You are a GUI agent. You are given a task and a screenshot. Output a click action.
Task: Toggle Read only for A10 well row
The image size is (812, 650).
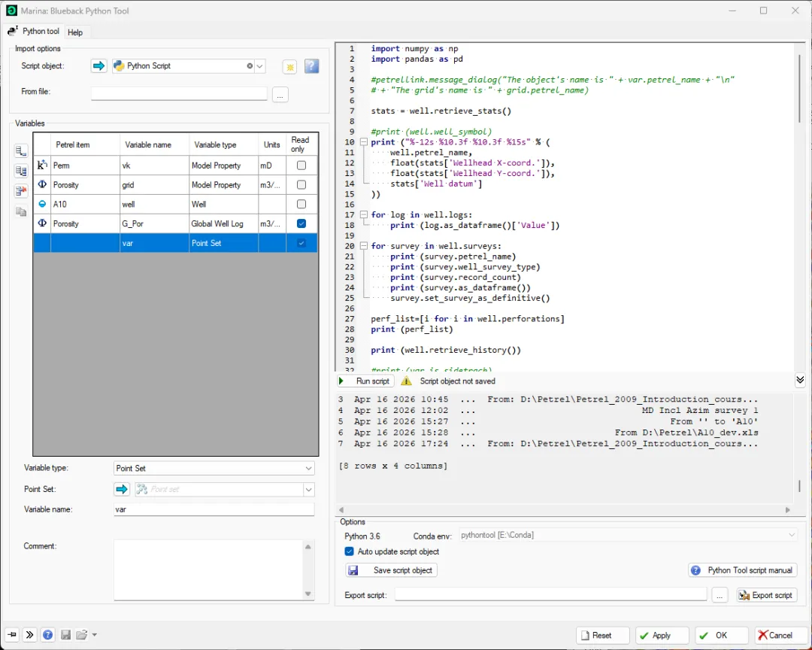click(301, 204)
